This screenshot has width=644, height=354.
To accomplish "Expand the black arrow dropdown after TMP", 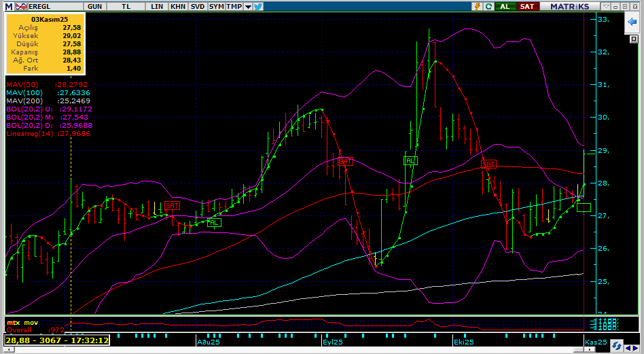I will (x=248, y=6).
